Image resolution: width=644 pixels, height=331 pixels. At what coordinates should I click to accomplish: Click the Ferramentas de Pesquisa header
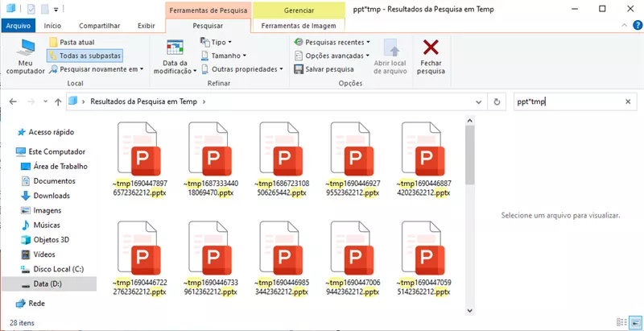point(208,10)
